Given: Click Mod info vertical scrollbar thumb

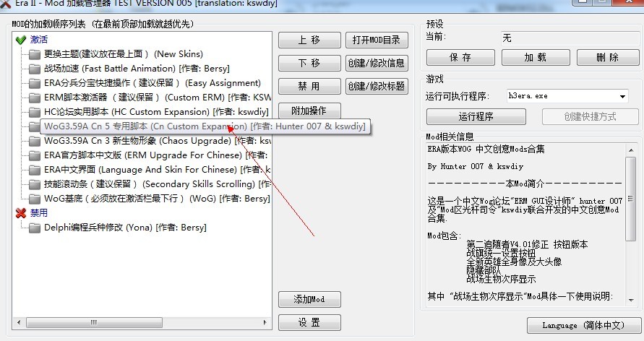Looking at the screenshot, I should [x=631, y=199].
